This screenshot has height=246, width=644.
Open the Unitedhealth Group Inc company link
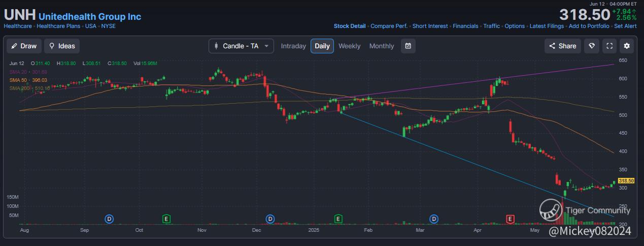tap(90, 17)
